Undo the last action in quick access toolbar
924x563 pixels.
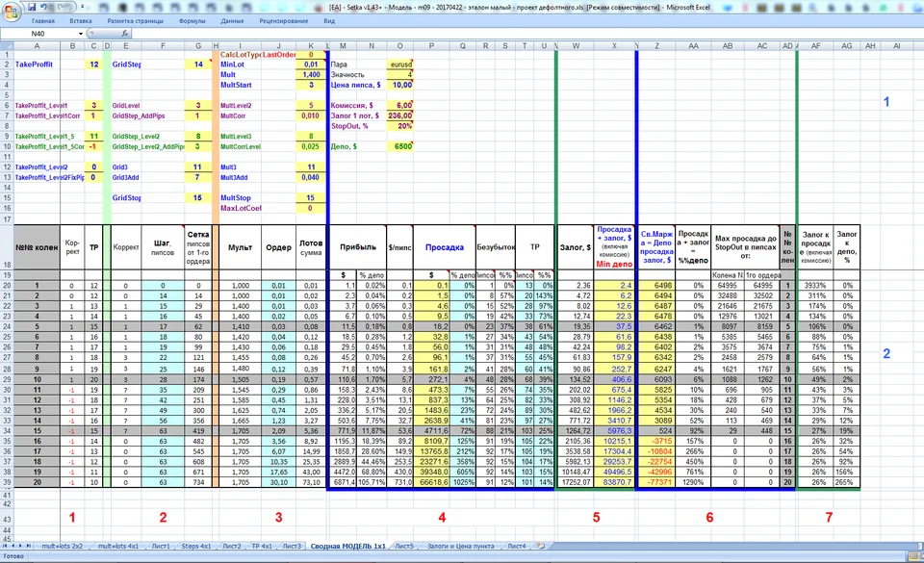[x=45, y=7]
